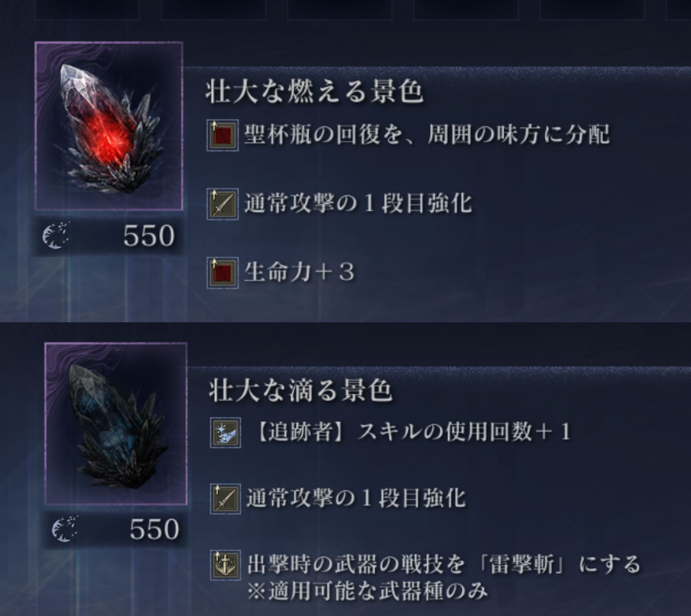This screenshot has width=691, height=616.
Task: Click sword icon under 壮大な滴る景色
Action: click(225, 499)
